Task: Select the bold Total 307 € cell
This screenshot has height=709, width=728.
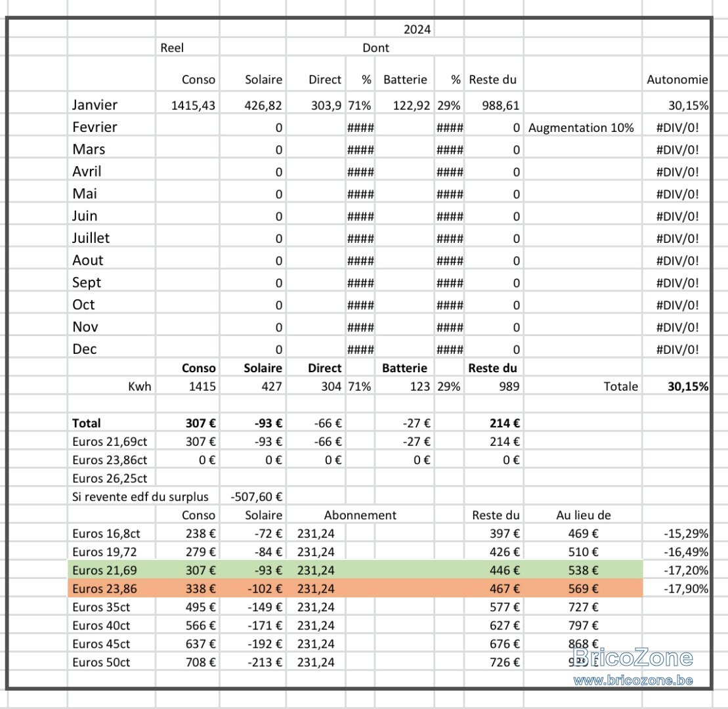Action: 188,423
